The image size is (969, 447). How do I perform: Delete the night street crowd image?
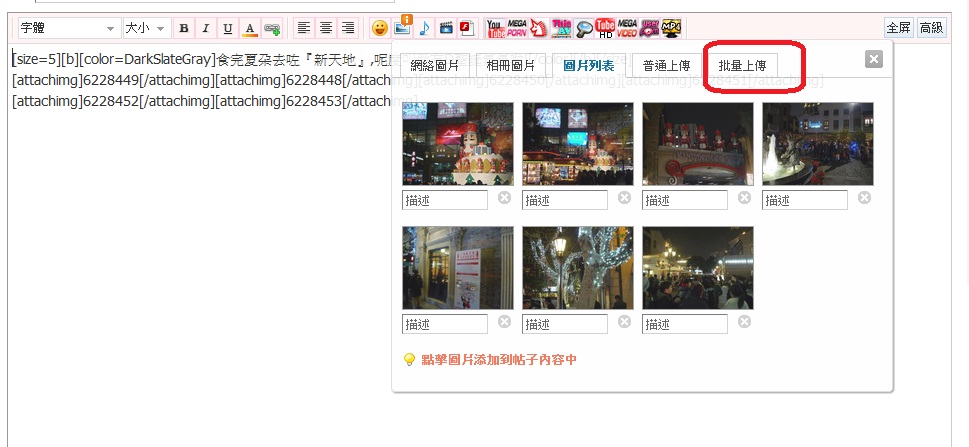pos(745,321)
